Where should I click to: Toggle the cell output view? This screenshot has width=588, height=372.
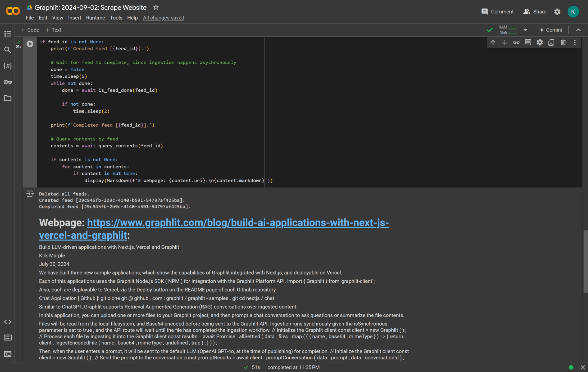[x=30, y=194]
